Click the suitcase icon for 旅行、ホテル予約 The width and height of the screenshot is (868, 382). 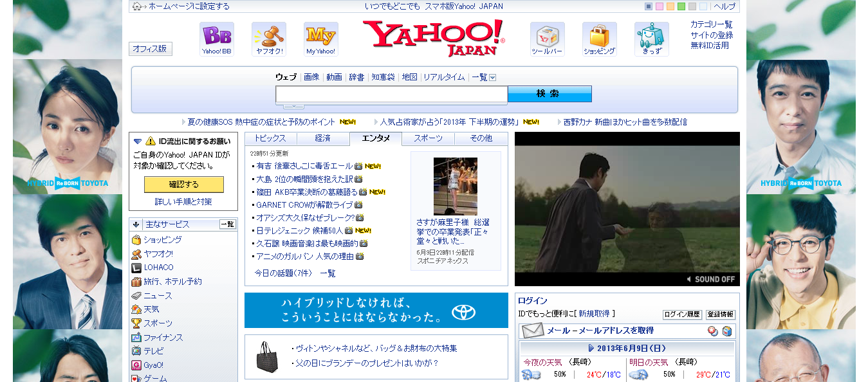(136, 282)
